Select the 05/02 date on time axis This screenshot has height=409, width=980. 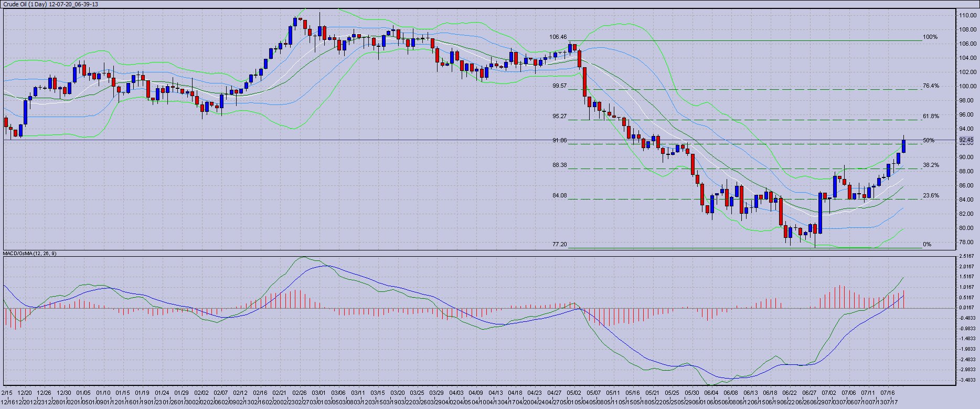click(x=574, y=393)
